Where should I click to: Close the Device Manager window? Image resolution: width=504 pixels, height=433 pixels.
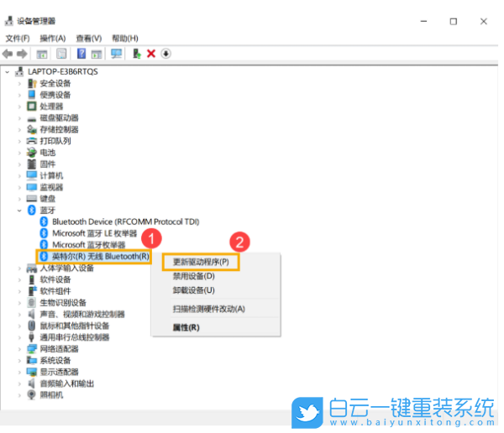pyautogui.click(x=484, y=21)
